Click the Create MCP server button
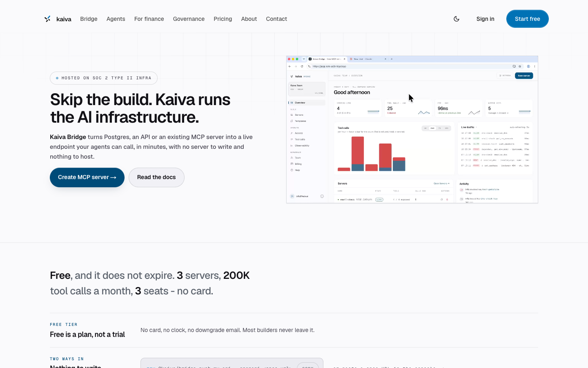The height and width of the screenshot is (368, 588). [x=87, y=177]
